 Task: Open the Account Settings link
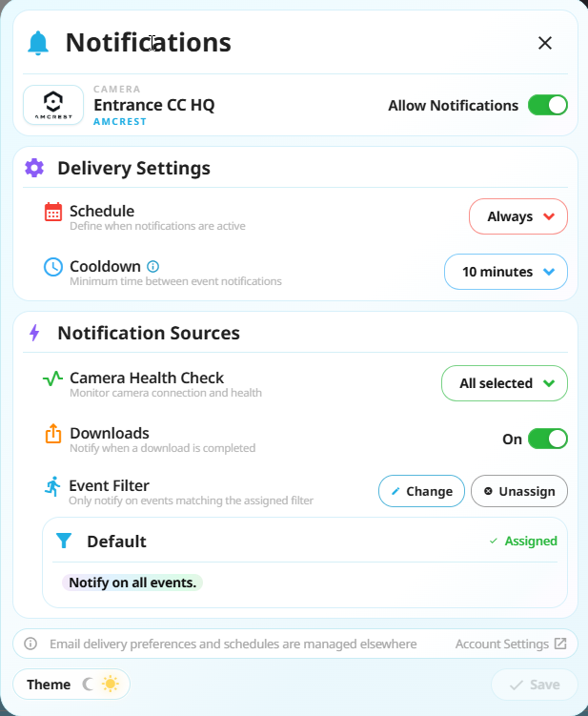tap(511, 644)
